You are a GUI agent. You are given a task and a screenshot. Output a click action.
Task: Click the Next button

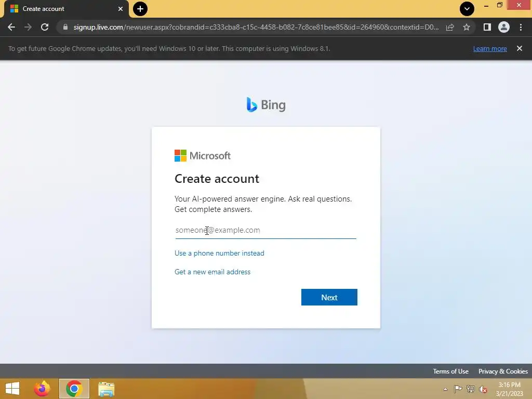[329, 297]
